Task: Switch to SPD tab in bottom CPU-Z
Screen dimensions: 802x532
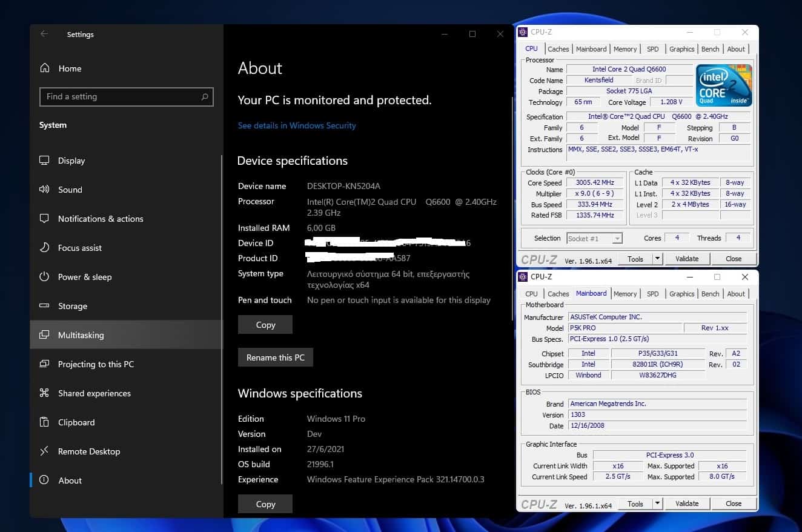Action: point(652,294)
